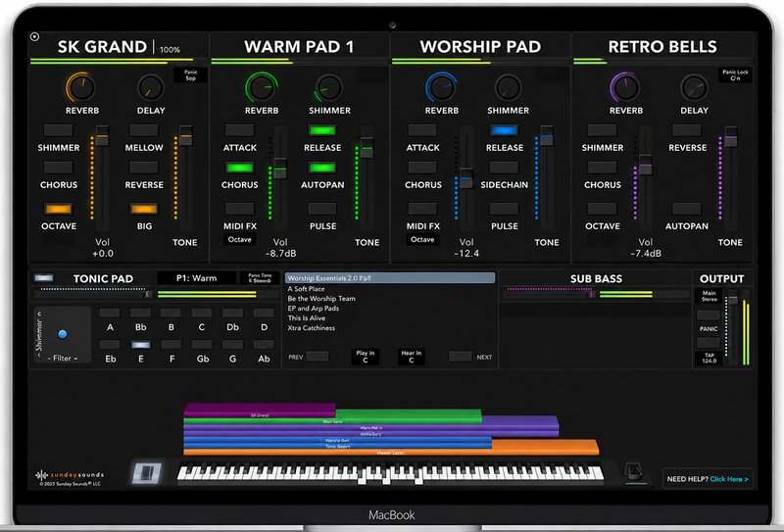Open the Panic Lock On box in Retro Bells
The height and width of the screenshot is (532, 784).
tap(735, 75)
